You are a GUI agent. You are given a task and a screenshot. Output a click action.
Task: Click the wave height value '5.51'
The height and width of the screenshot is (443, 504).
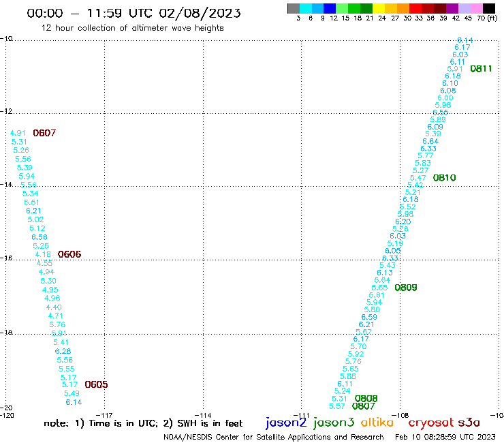(x=31, y=202)
